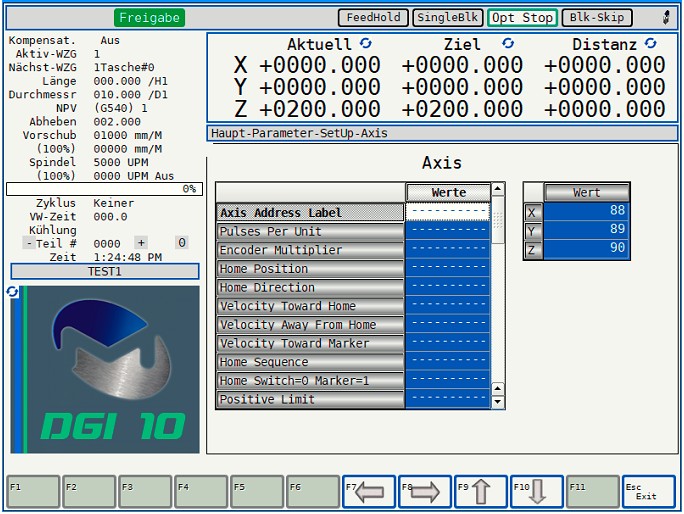684x514 pixels.
Task: Click the Vorschub 01000 mm/M value
Action: pyautogui.click(x=128, y=135)
